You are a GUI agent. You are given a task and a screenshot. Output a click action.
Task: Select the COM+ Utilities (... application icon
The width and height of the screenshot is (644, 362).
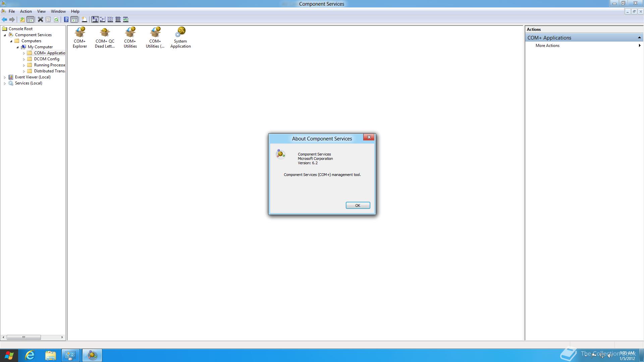point(155,38)
